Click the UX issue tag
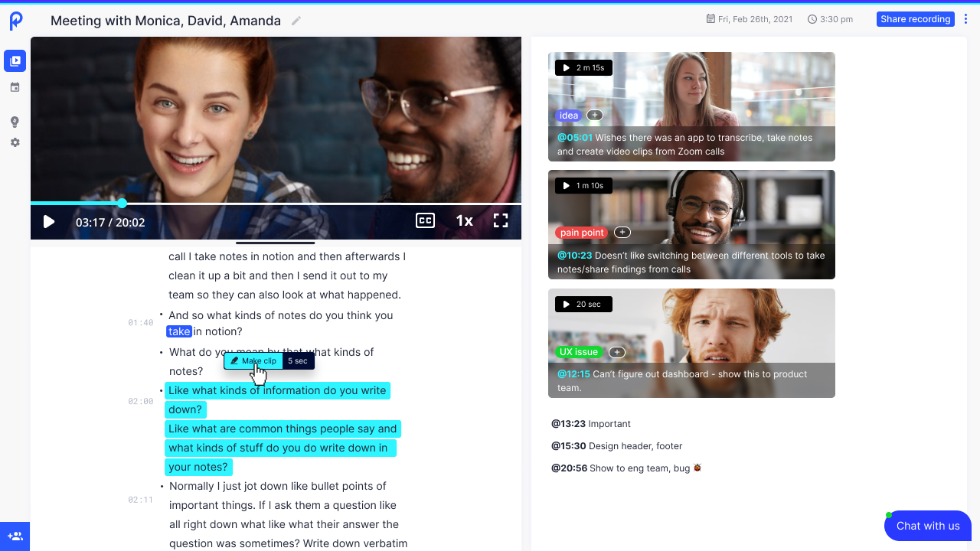Viewport: 980px width, 551px height. coord(579,352)
